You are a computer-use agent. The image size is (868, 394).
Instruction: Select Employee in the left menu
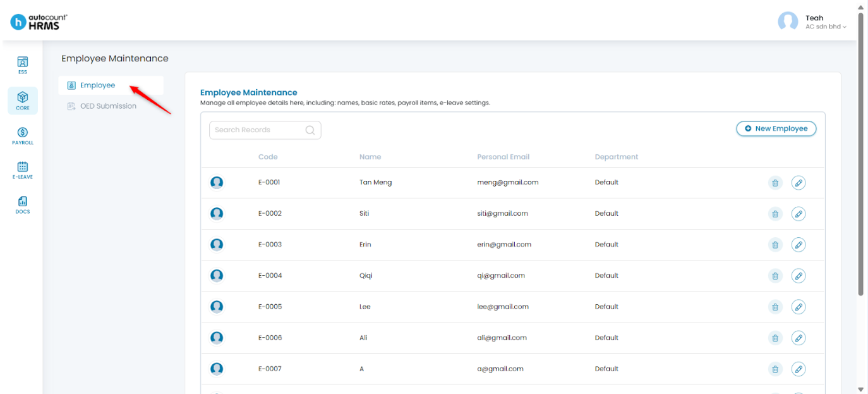[x=111, y=85]
